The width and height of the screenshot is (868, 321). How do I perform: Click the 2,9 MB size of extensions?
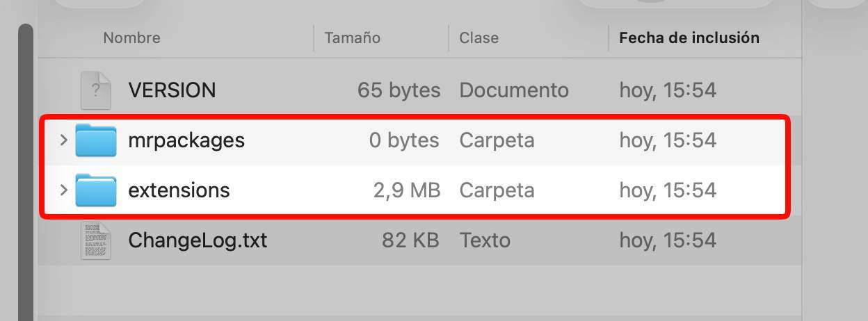(x=407, y=190)
